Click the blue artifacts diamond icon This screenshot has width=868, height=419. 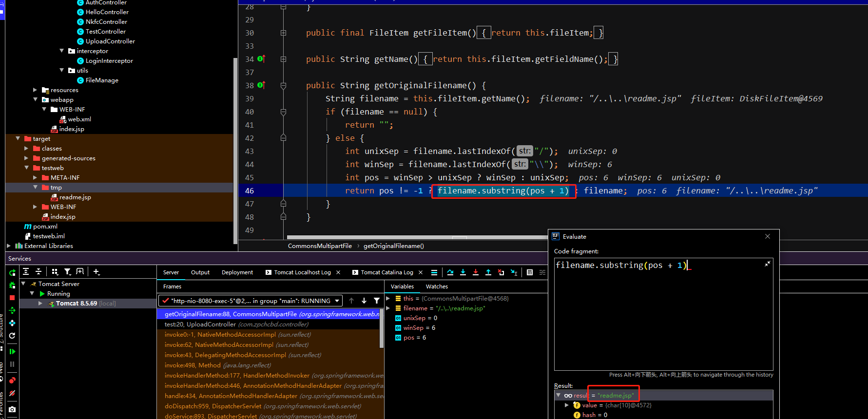(12, 323)
